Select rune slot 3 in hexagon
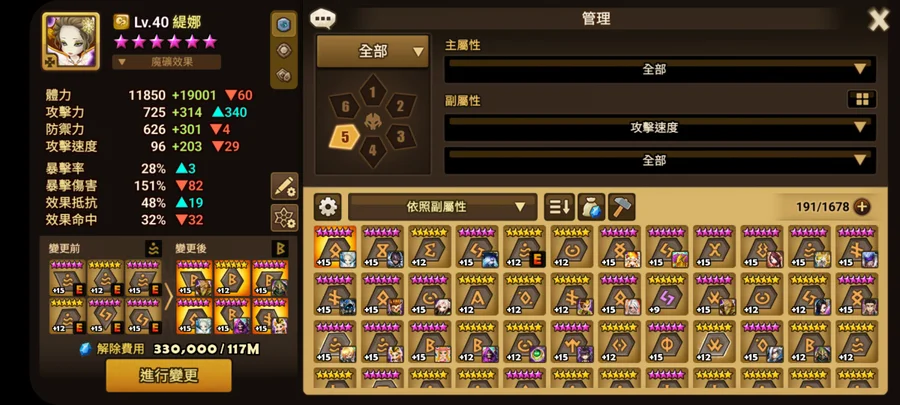900x405 pixels. [x=401, y=137]
